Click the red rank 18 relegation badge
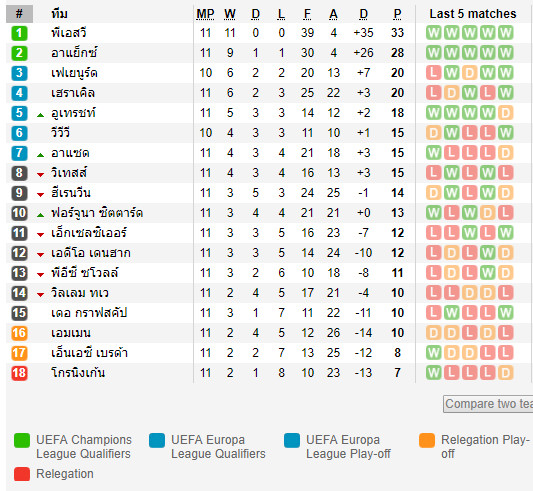 [x=19, y=373]
